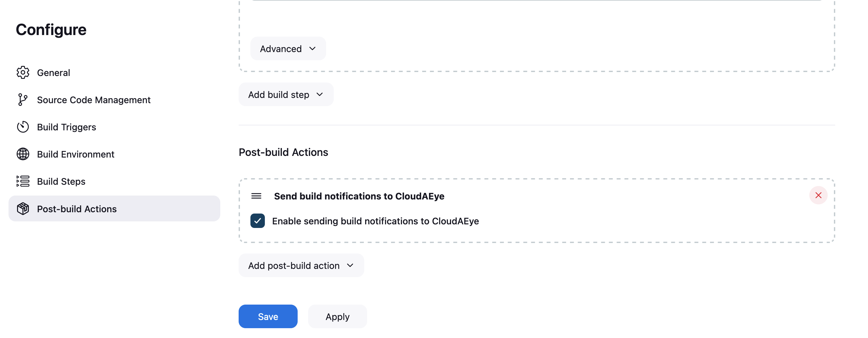Remove the CloudAEye post-build action
Image resolution: width=868 pixels, height=338 pixels.
(x=819, y=195)
